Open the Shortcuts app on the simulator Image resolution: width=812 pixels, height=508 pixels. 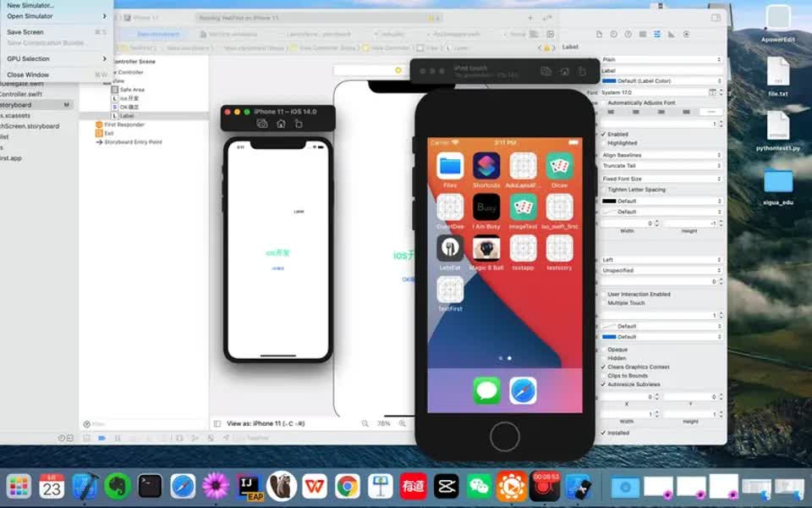(x=486, y=166)
